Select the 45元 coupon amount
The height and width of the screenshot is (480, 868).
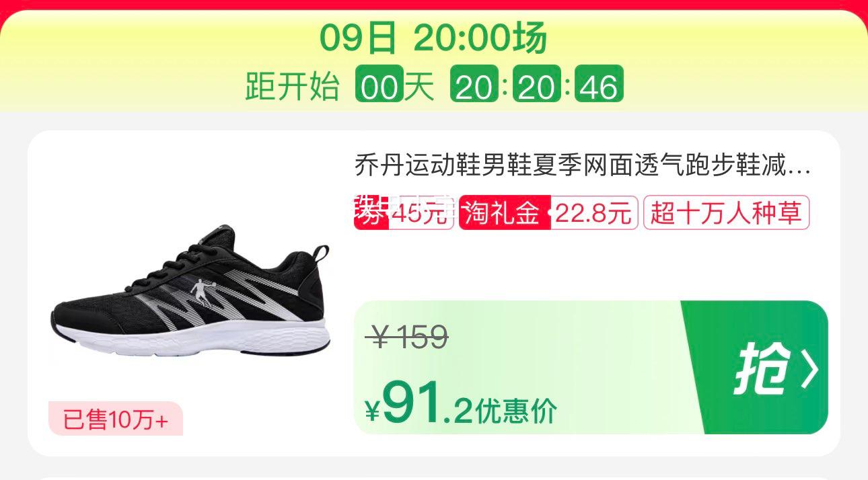pyautogui.click(x=421, y=213)
